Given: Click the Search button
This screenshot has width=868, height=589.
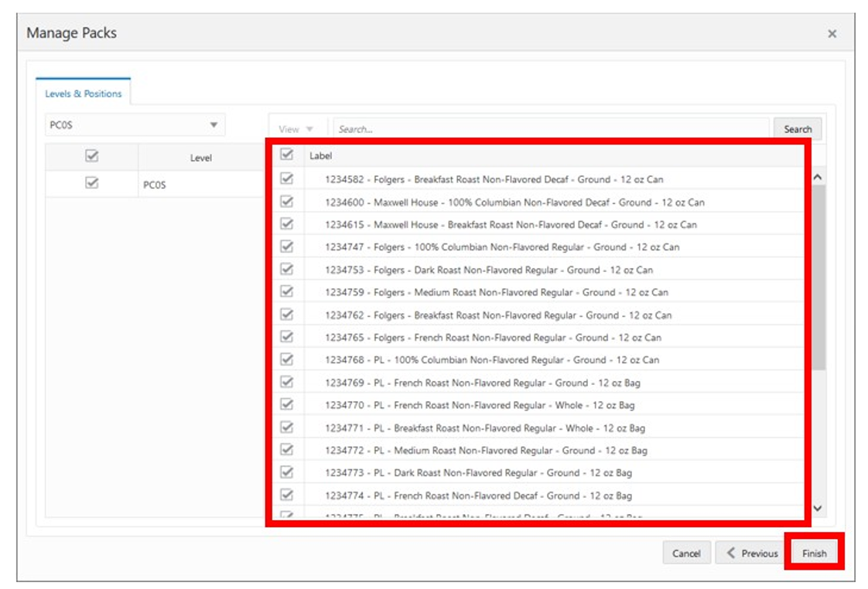Looking at the screenshot, I should (x=797, y=129).
